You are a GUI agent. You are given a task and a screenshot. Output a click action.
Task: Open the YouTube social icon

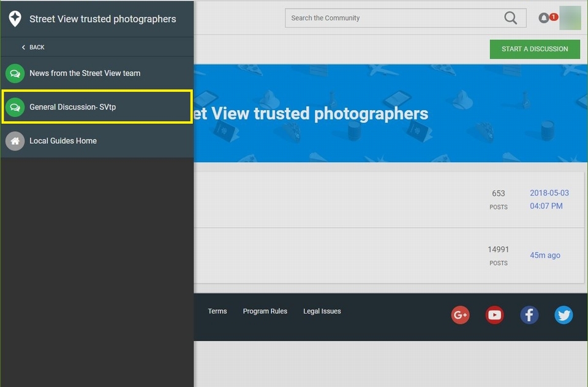pyautogui.click(x=495, y=315)
